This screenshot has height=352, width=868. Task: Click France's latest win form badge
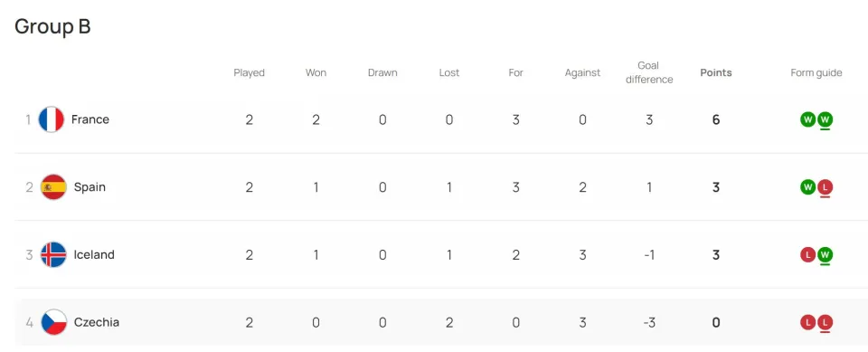pyautogui.click(x=825, y=119)
